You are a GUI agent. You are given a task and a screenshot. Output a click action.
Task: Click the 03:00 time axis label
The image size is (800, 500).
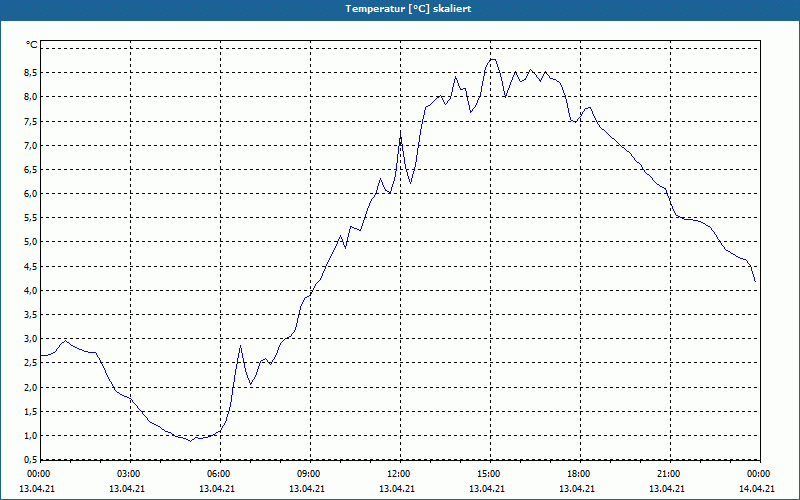coord(131,474)
